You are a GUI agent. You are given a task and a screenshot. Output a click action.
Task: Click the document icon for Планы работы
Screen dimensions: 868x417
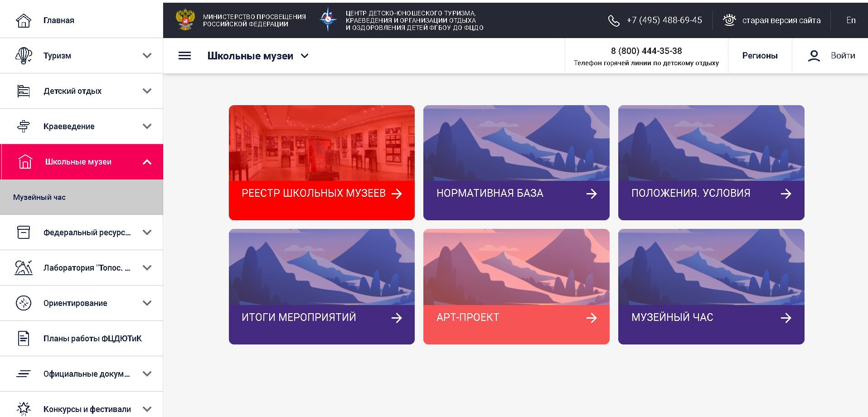pyautogui.click(x=23, y=339)
